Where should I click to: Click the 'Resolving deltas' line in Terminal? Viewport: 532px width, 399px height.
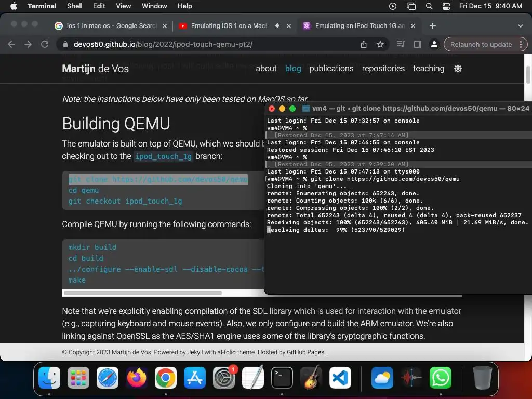point(336,230)
